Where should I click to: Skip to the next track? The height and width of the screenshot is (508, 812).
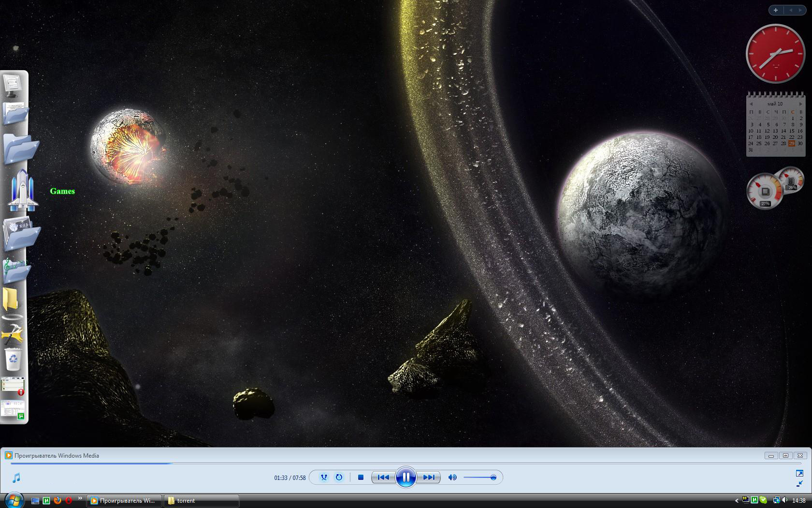coord(429,478)
